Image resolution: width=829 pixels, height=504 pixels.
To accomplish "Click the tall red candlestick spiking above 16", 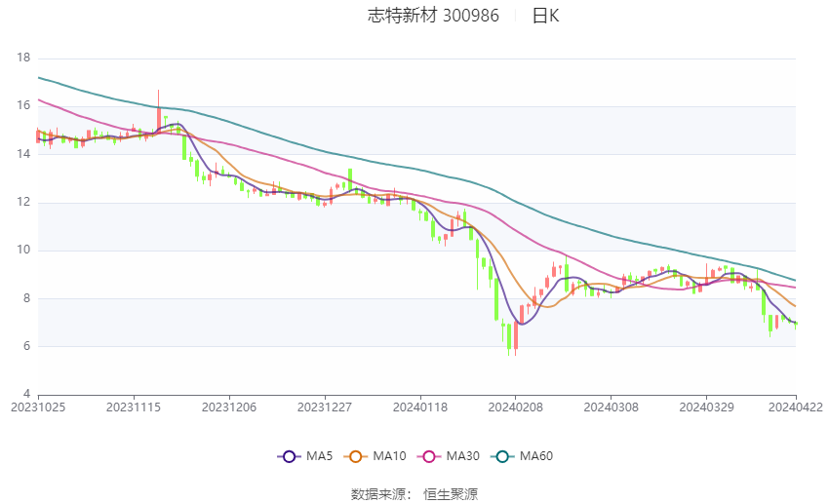I will click(159, 111).
